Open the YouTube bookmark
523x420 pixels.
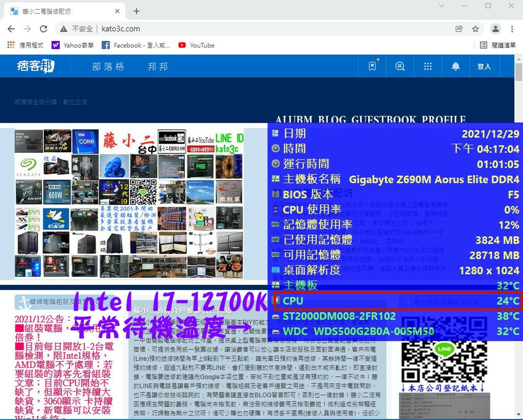coord(197,45)
